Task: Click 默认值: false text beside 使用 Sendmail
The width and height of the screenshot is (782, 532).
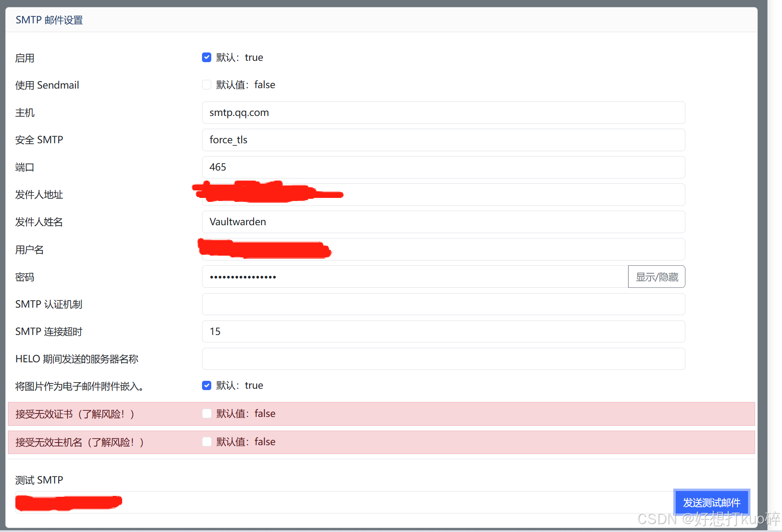Action: [246, 85]
